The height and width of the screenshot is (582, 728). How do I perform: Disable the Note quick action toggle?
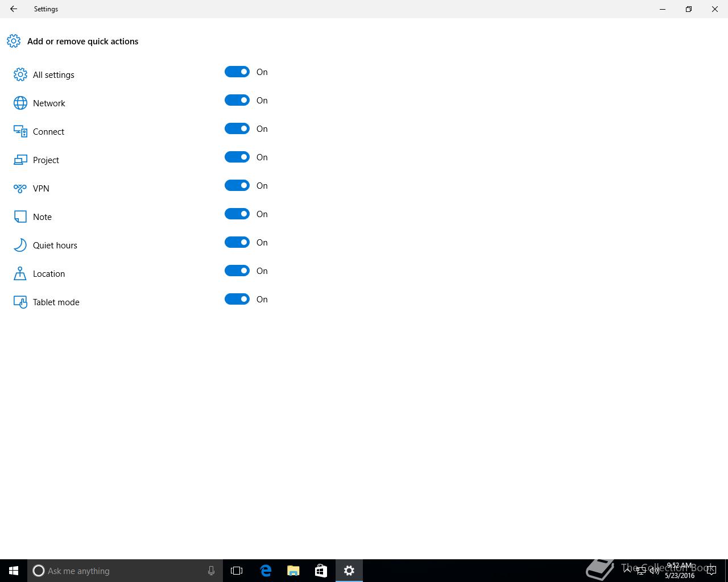(237, 214)
